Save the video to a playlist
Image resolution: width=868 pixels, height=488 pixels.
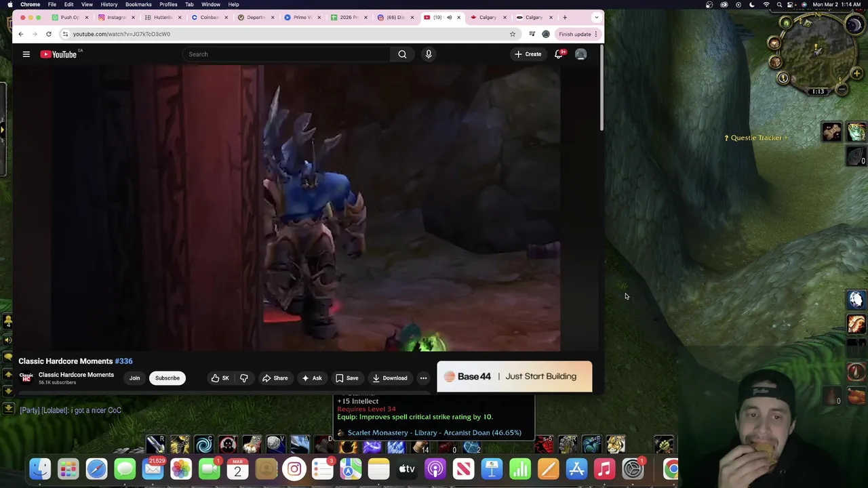347,378
